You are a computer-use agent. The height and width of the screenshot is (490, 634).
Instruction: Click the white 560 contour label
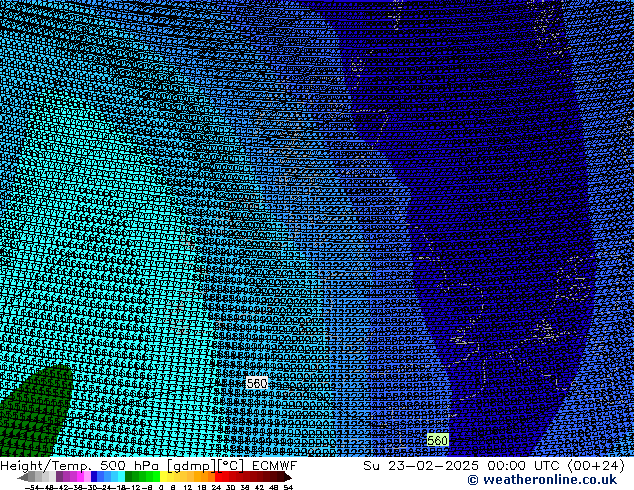click(257, 383)
